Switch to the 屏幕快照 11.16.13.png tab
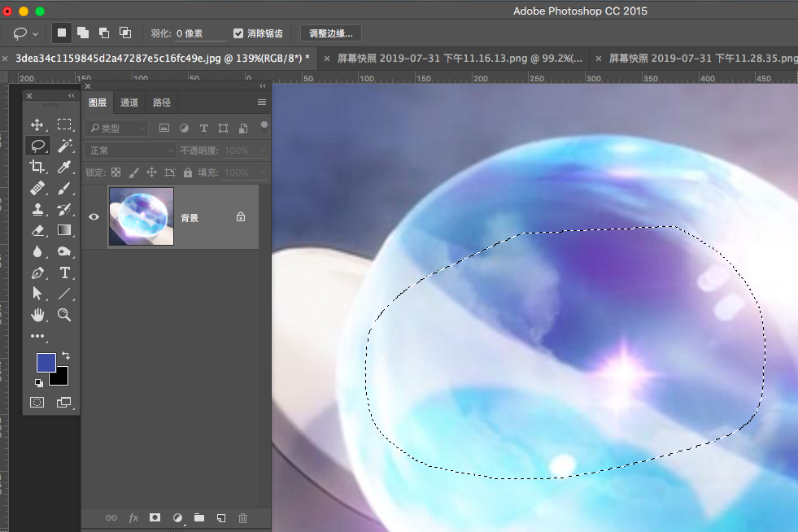The image size is (798, 532). [460, 59]
